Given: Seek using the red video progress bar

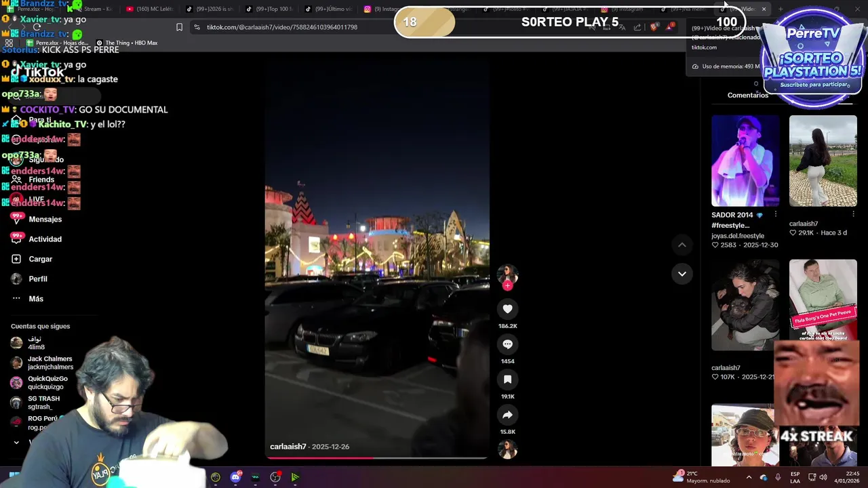Looking at the screenshot, I should pyautogui.click(x=376, y=457).
